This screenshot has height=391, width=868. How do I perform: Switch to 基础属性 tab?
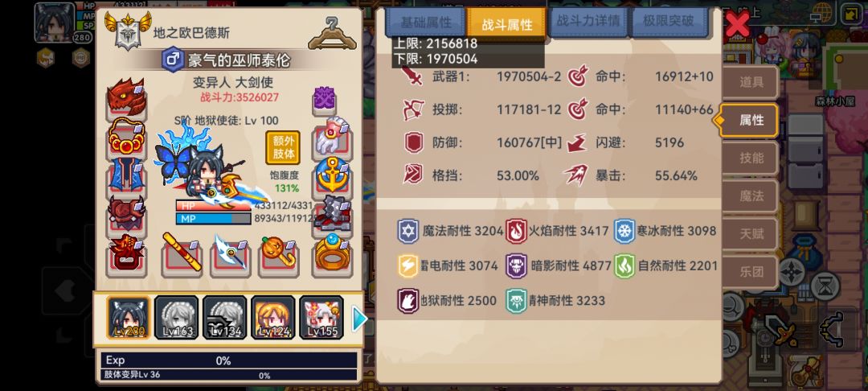click(426, 23)
